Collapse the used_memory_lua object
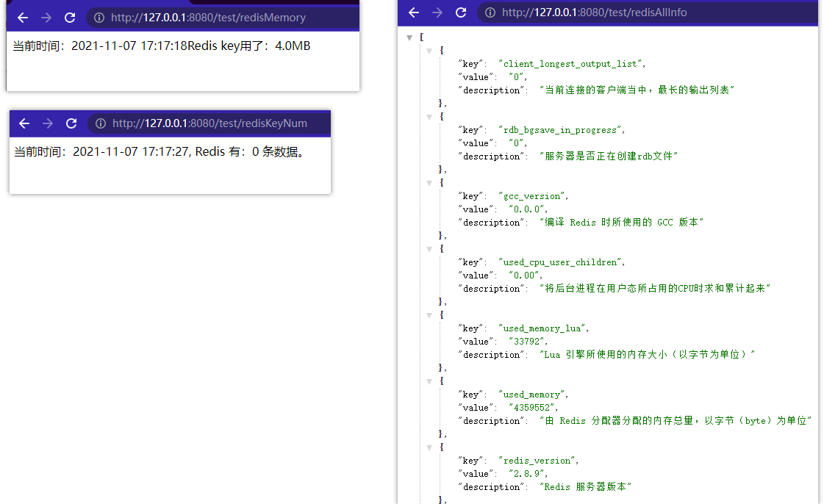This screenshot has height=504, width=824. tap(429, 315)
